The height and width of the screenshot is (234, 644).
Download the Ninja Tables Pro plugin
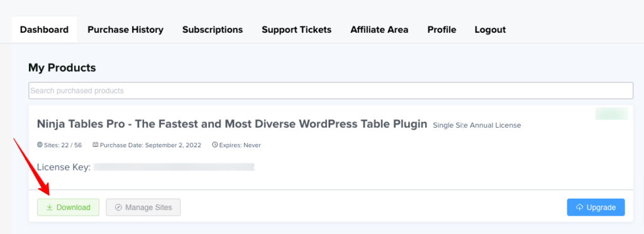(68, 208)
